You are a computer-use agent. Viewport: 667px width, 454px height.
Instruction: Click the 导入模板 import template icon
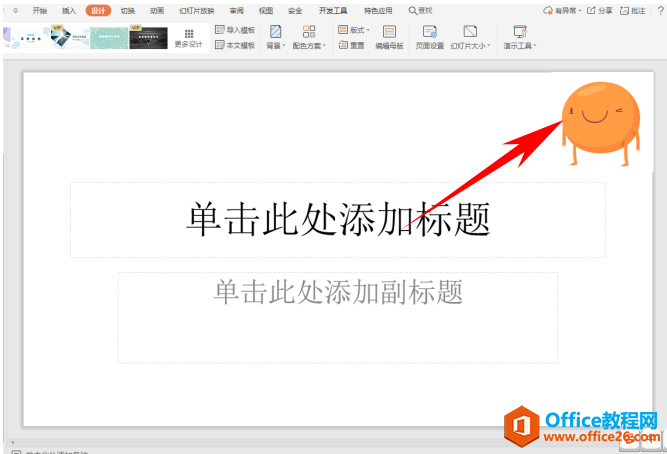220,30
